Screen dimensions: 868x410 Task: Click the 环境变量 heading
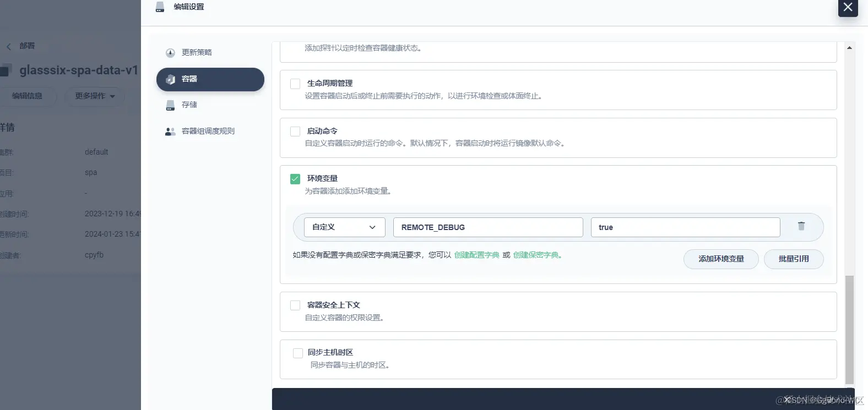(322, 178)
